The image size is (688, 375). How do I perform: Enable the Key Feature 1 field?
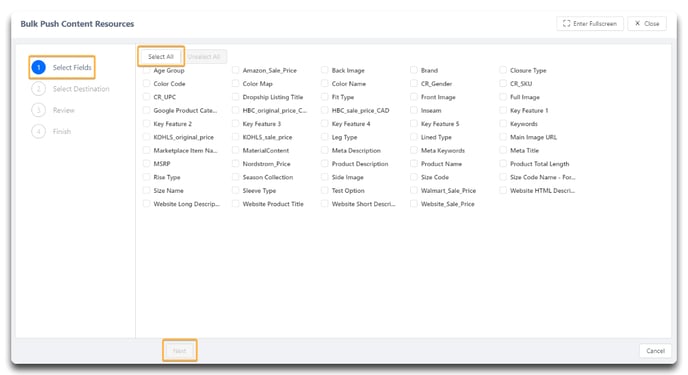[503, 110]
